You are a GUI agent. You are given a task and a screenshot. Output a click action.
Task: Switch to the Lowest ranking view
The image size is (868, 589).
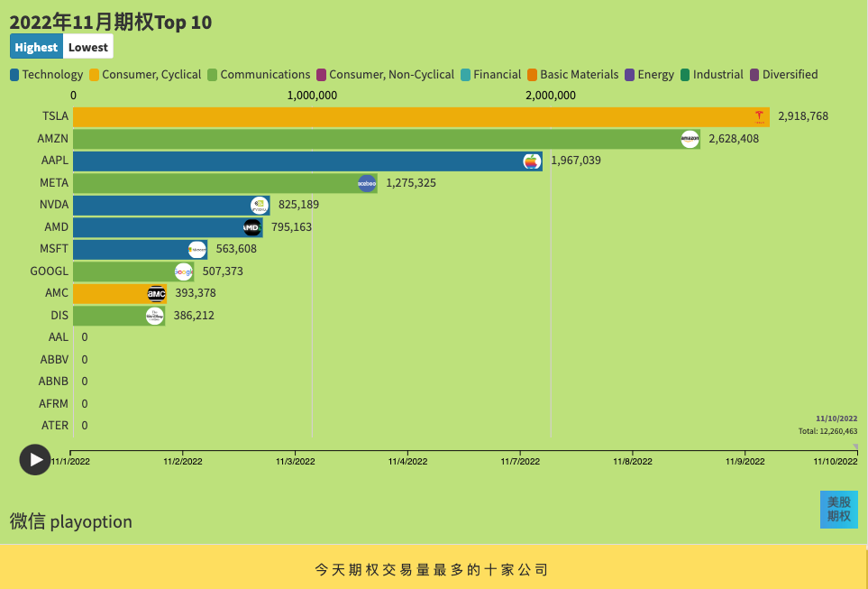(88, 47)
